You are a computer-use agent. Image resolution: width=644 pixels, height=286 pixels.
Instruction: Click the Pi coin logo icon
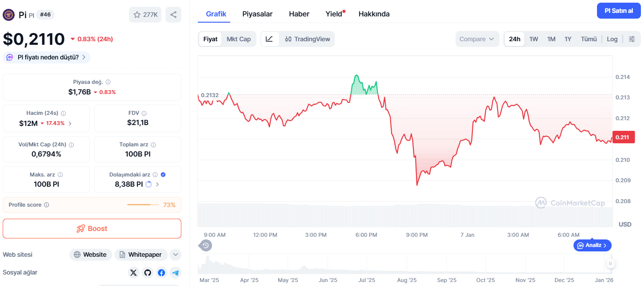tap(9, 15)
